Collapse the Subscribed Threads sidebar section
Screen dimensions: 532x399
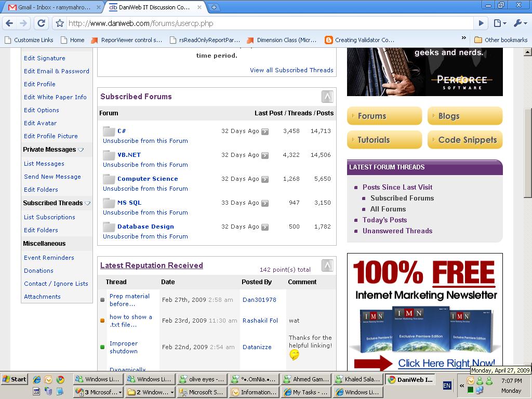click(x=87, y=203)
